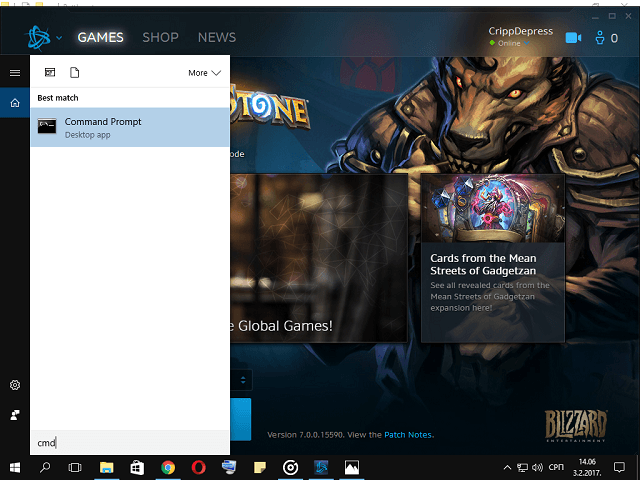Screen dimensions: 640x480
Task: Select the Home icon in Start sidebar
Action: click(15, 103)
